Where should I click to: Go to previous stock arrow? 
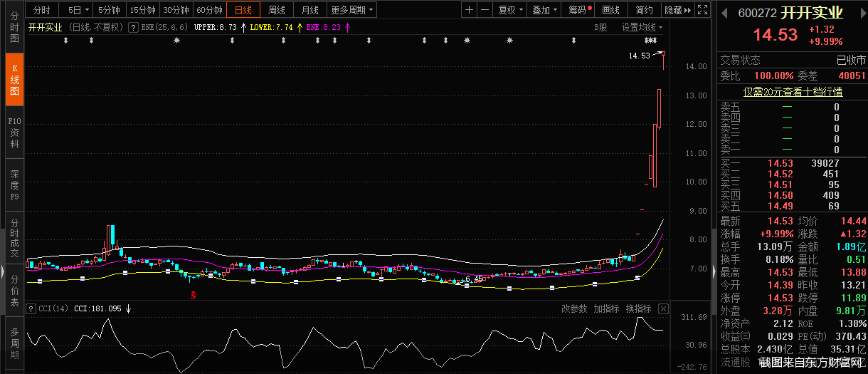tap(726, 14)
